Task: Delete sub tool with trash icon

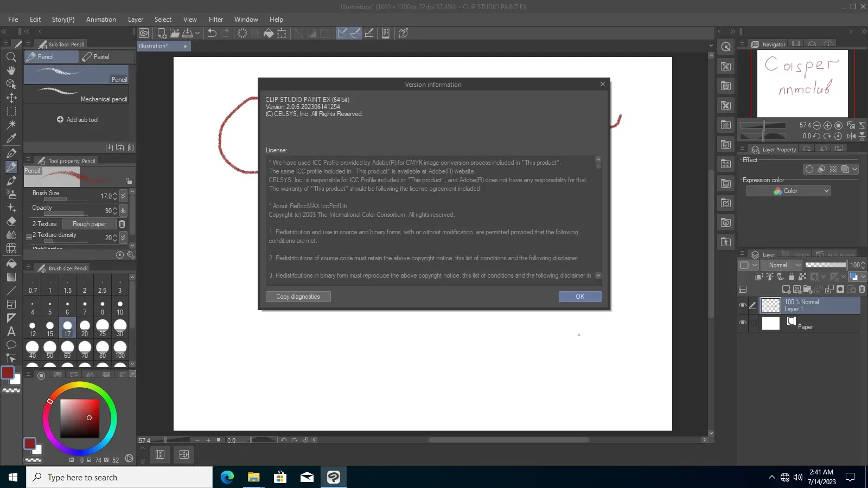Action: pos(131,147)
